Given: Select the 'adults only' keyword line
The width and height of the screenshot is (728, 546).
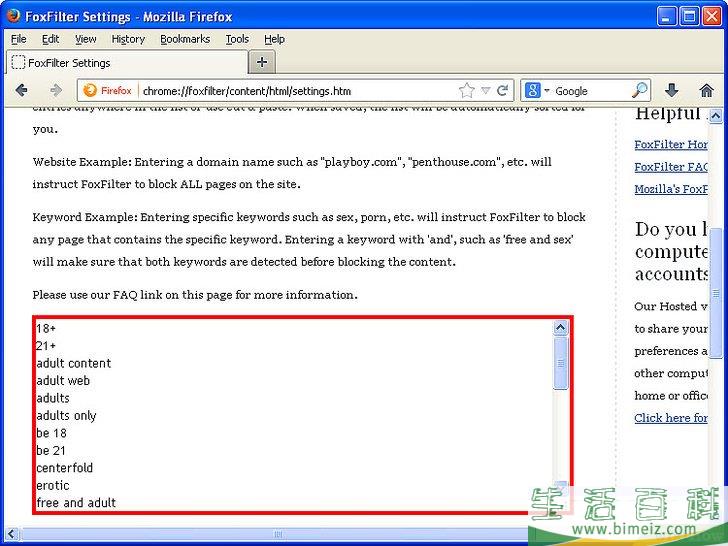Looking at the screenshot, I should click(x=66, y=416).
